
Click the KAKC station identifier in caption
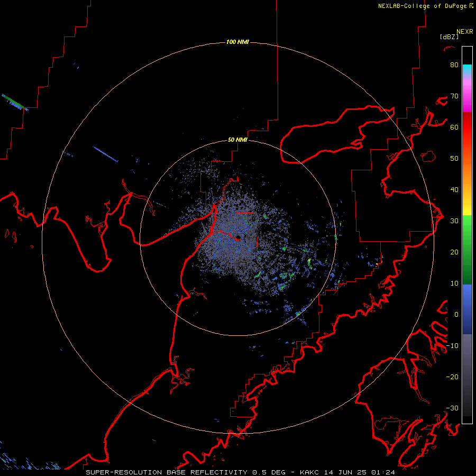(x=310, y=472)
